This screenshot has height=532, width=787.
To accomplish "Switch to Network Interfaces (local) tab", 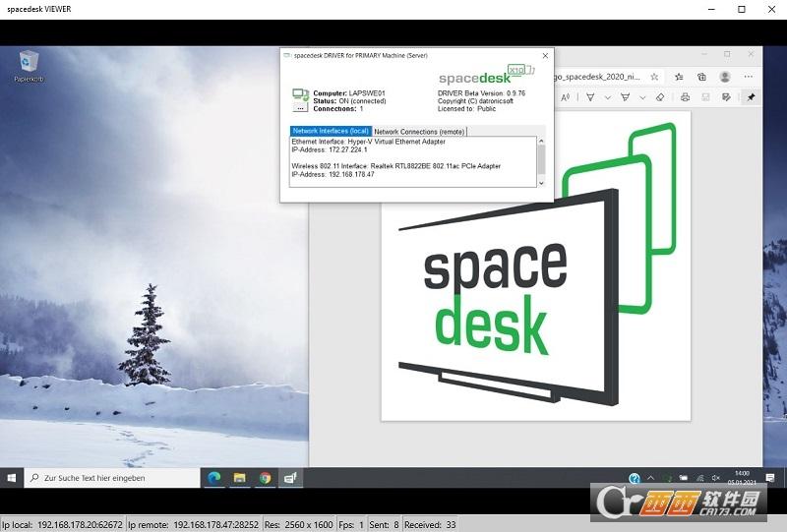I will pyautogui.click(x=331, y=131).
